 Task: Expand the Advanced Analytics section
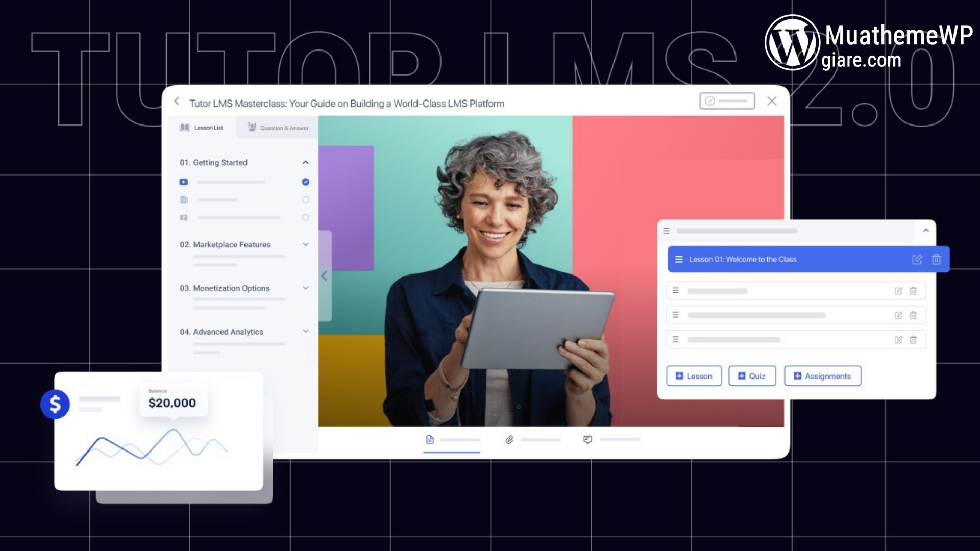click(x=306, y=331)
